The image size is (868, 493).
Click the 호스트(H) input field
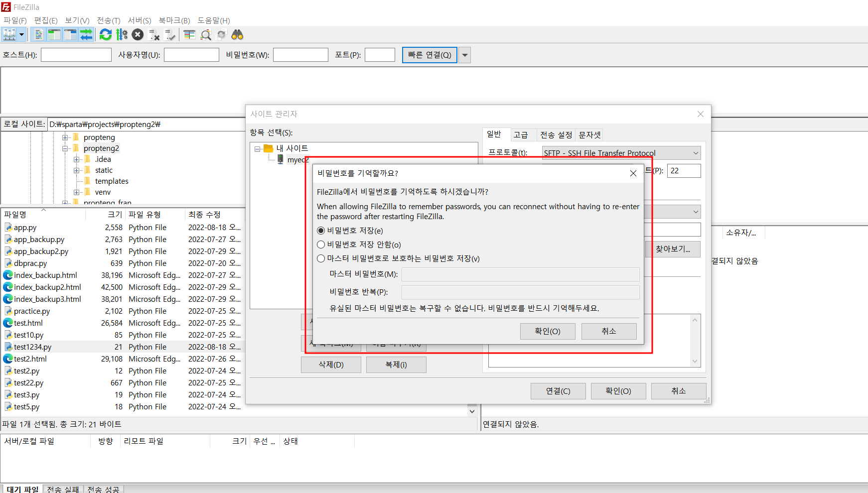pos(76,55)
